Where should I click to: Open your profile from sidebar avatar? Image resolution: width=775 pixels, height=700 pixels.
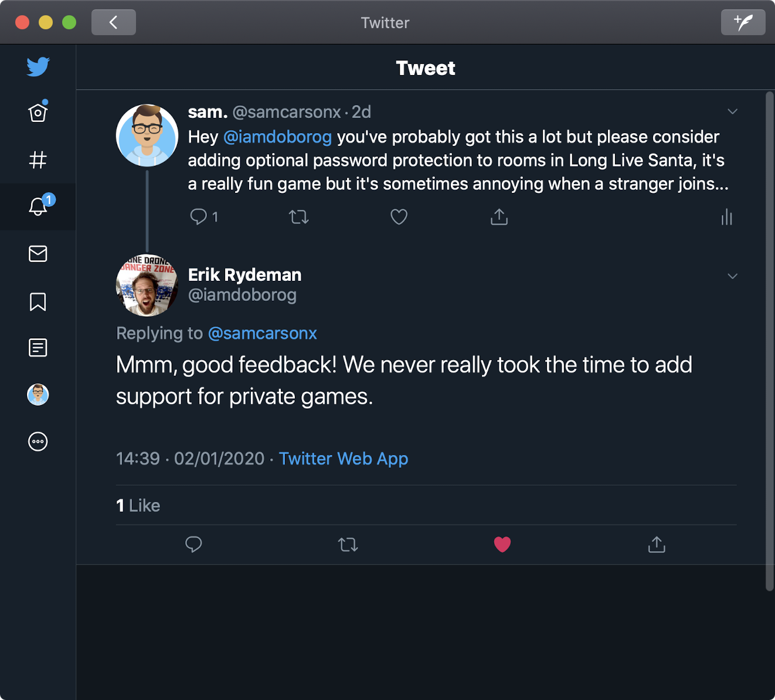click(x=38, y=395)
